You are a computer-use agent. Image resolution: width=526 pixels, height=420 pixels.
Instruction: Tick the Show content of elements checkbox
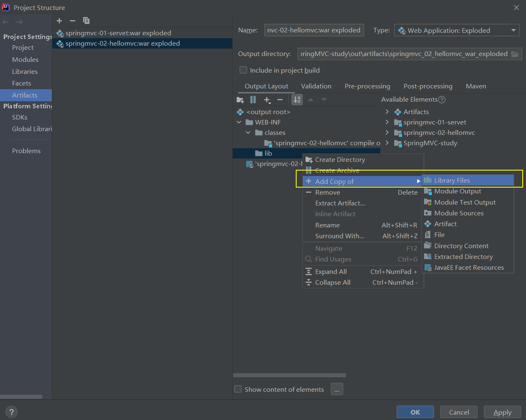(x=238, y=389)
